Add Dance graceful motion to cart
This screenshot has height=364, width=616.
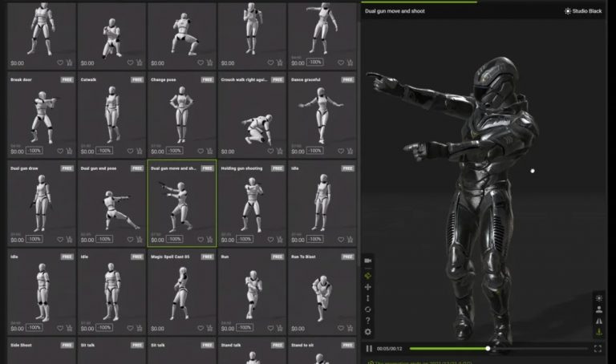(350, 152)
